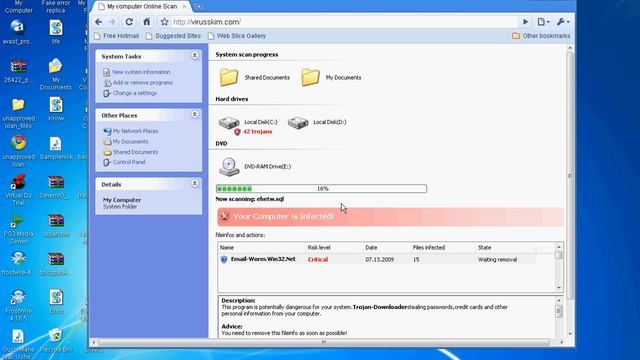Click the Name column header
This screenshot has width=640, height=360.
227,248
